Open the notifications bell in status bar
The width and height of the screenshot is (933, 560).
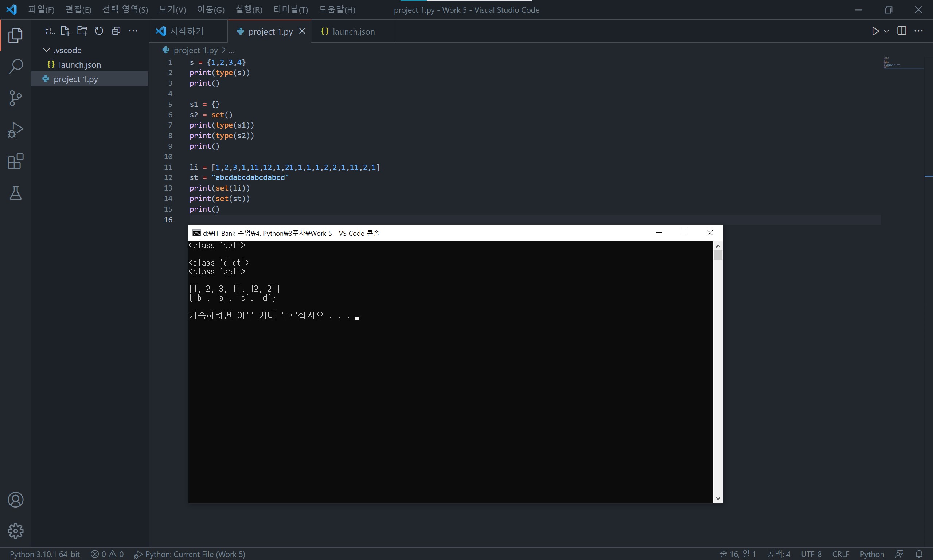919,554
